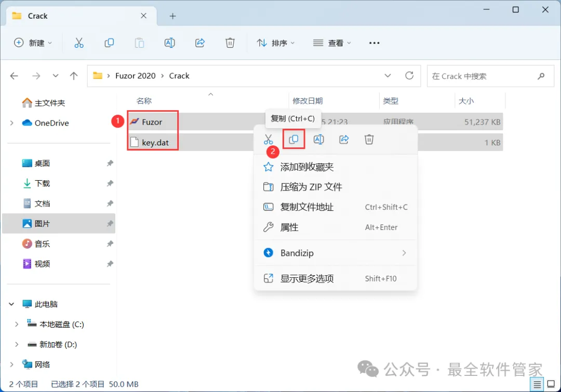Go back with the left arrow
Viewport: 561px width, 392px height.
click(x=15, y=76)
